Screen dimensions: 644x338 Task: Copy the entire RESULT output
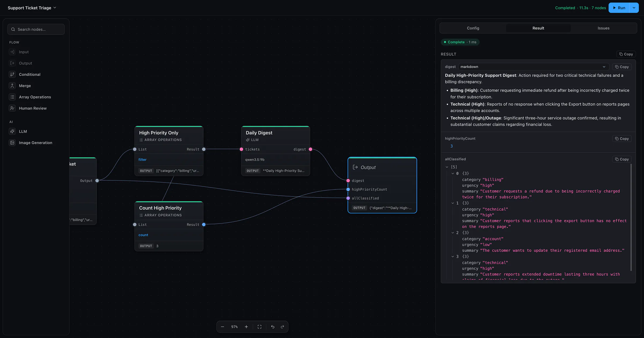626,54
